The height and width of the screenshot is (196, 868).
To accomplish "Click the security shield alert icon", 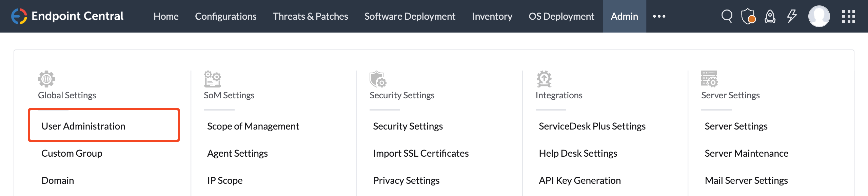I will coord(748,16).
